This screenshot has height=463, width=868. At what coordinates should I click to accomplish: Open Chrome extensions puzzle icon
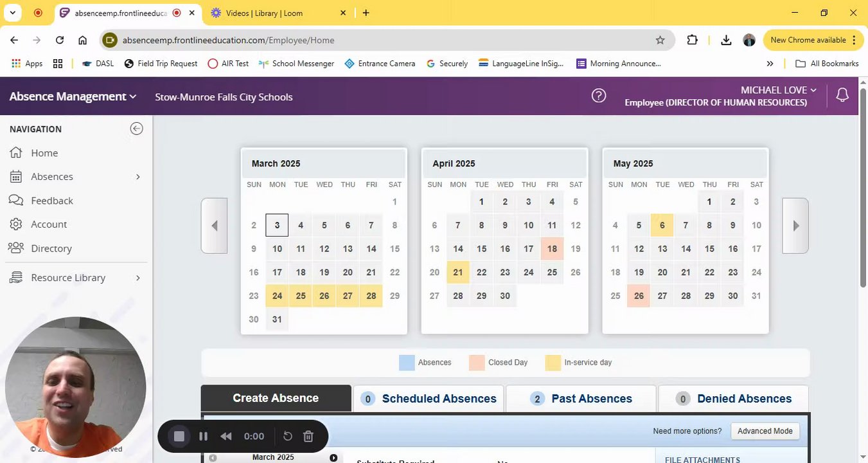pos(692,40)
